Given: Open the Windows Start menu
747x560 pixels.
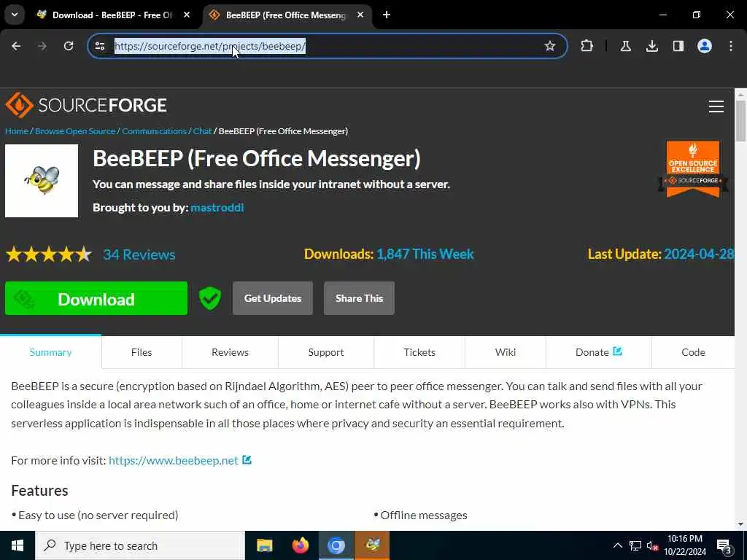Looking at the screenshot, I should (x=18, y=545).
